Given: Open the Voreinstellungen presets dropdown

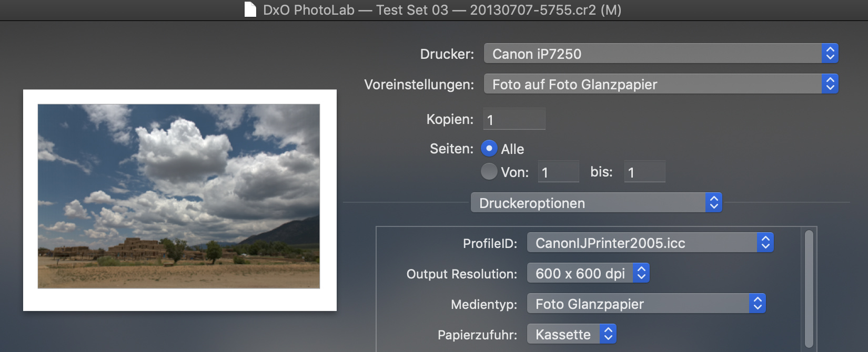Looking at the screenshot, I should pyautogui.click(x=652, y=84).
